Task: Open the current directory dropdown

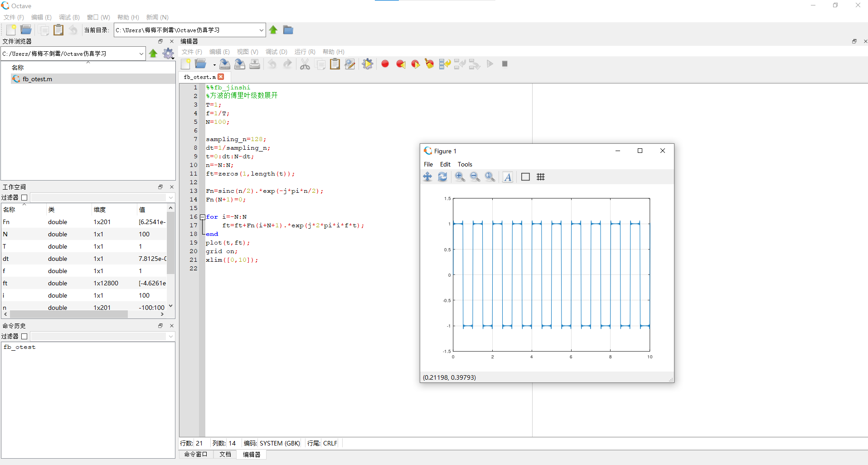Action: (261, 30)
